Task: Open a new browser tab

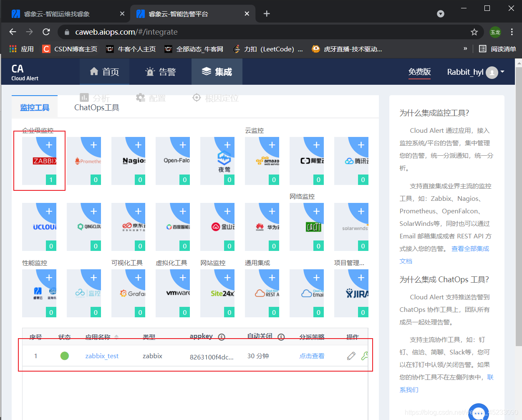Action: coord(267,14)
